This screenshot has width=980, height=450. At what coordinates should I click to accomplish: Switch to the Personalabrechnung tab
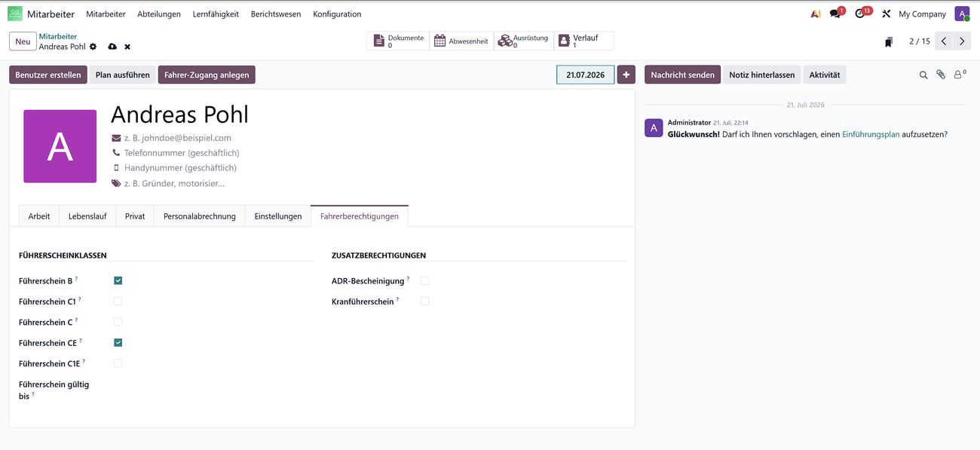200,216
